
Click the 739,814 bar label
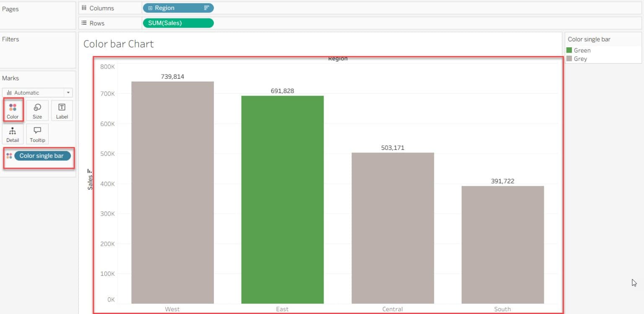[x=172, y=77]
